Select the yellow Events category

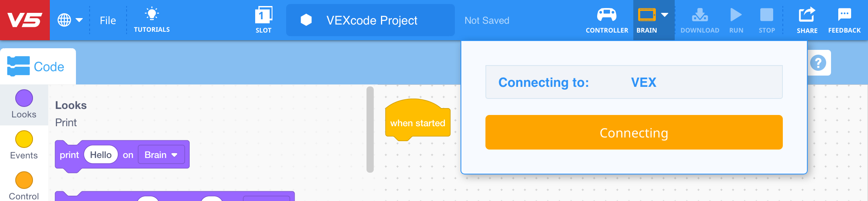point(24,139)
